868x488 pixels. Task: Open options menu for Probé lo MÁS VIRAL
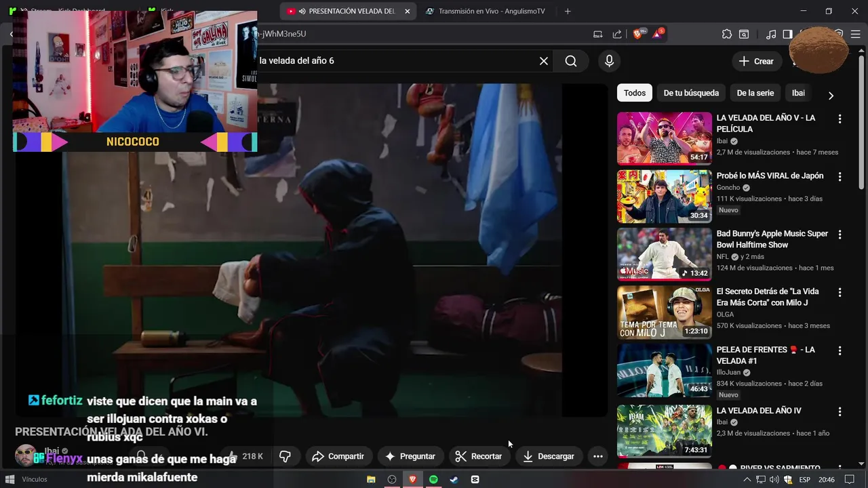pyautogui.click(x=840, y=176)
